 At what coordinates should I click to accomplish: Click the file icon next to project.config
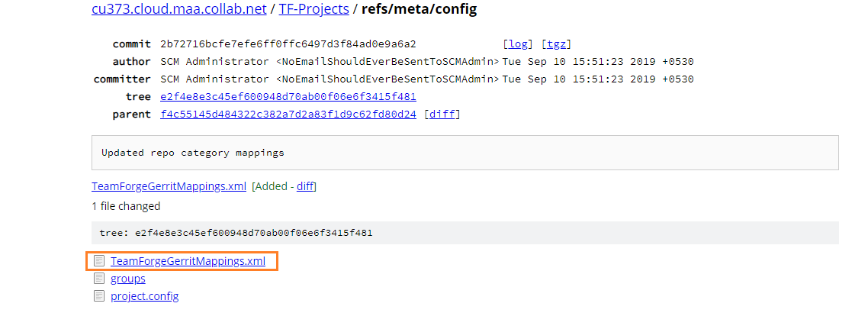tap(98, 296)
